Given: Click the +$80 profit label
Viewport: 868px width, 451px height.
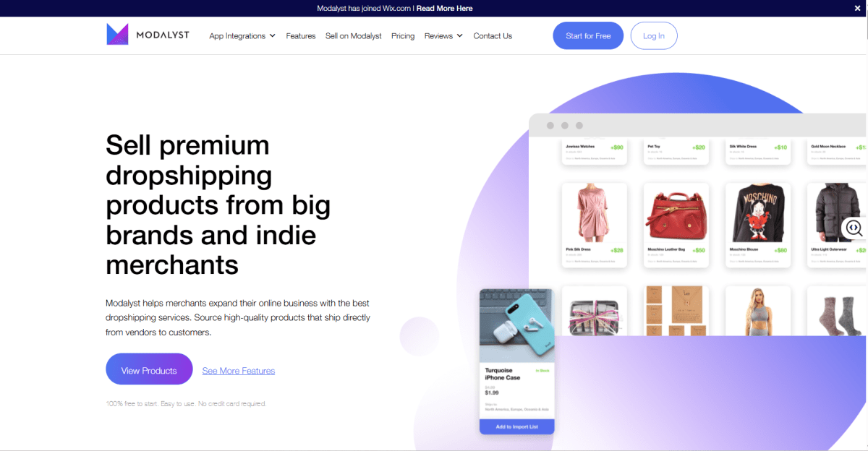Looking at the screenshot, I should 780,250.
